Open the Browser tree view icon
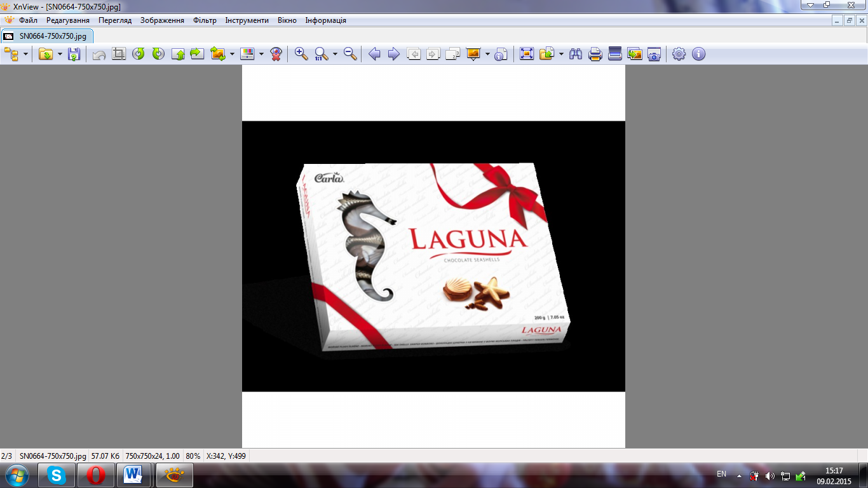868x488 pixels. (x=11, y=54)
